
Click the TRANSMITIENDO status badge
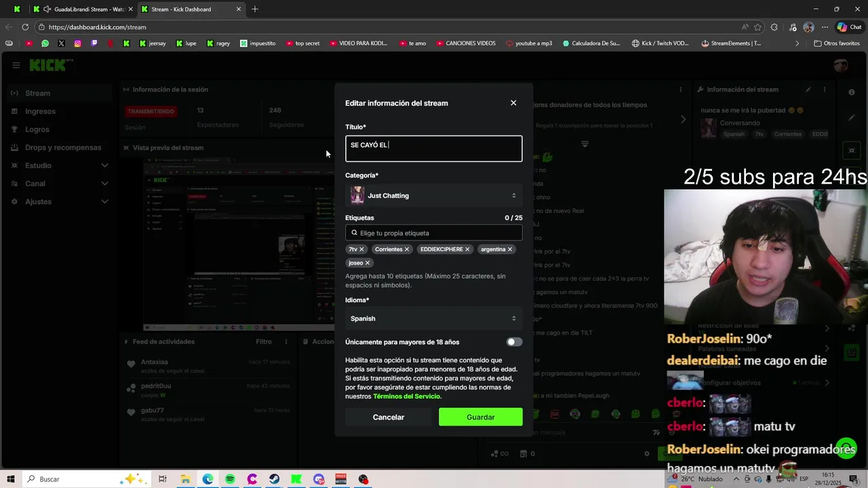click(151, 111)
